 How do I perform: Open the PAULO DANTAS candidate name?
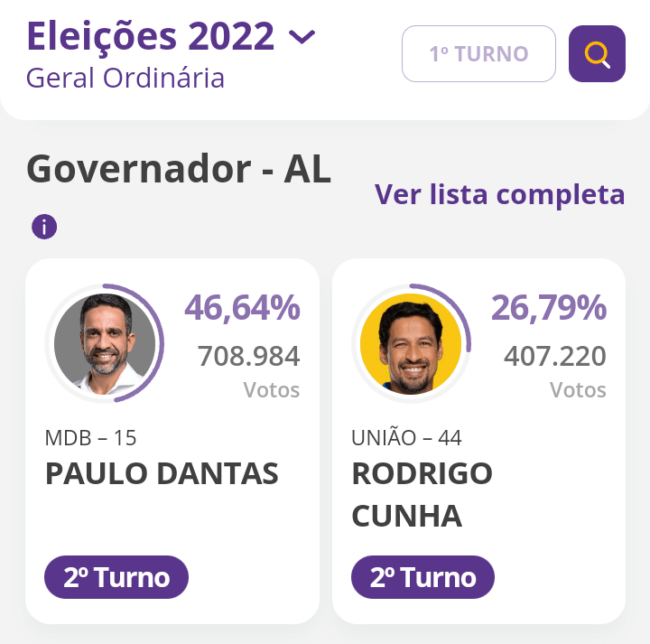pos(162,473)
